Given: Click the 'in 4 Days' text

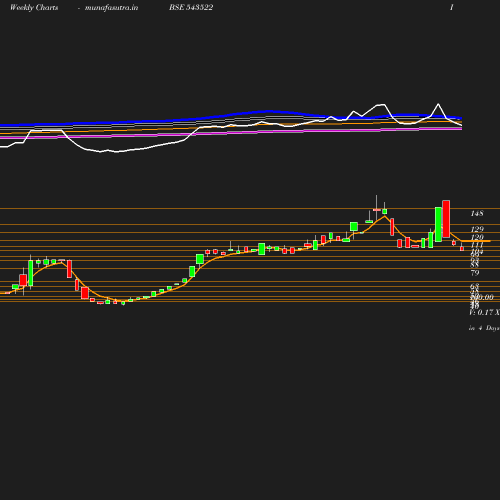Looking at the screenshot, I should pos(484,328).
